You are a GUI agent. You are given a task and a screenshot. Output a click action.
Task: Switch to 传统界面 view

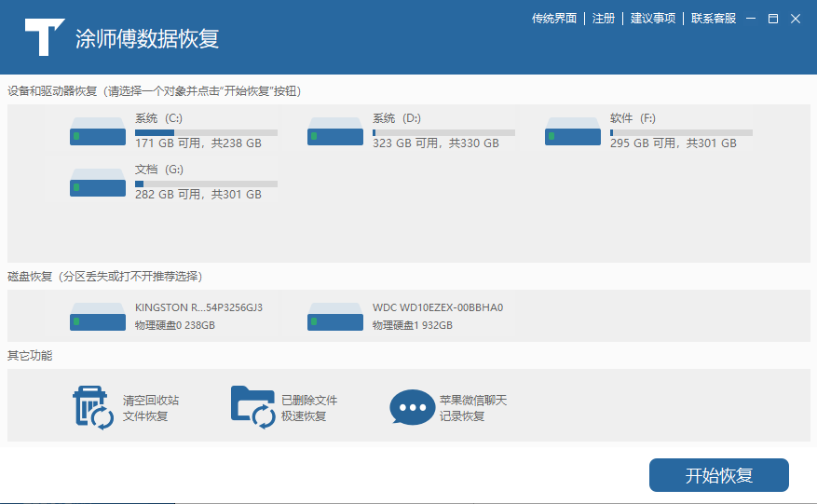[554, 19]
